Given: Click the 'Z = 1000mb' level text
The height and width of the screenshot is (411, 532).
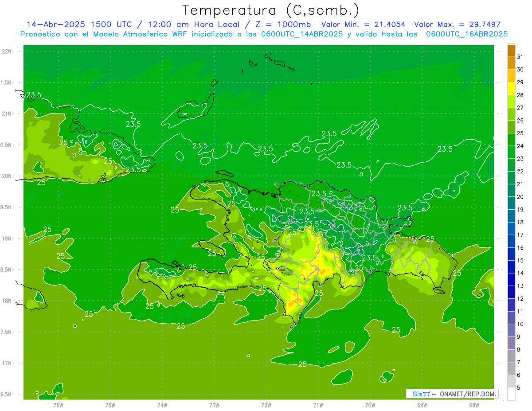Looking at the screenshot, I should (282, 24).
